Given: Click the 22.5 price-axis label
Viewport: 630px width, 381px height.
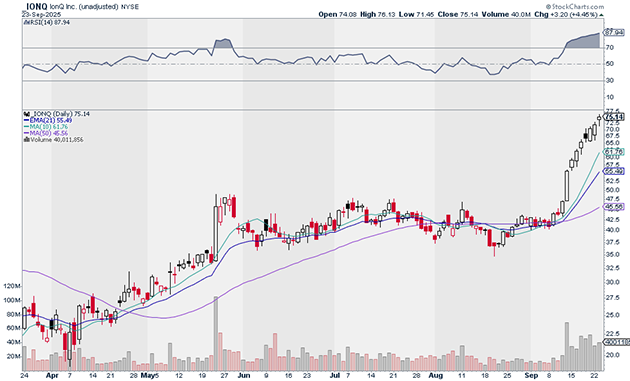Looking at the screenshot, I should (x=612, y=334).
